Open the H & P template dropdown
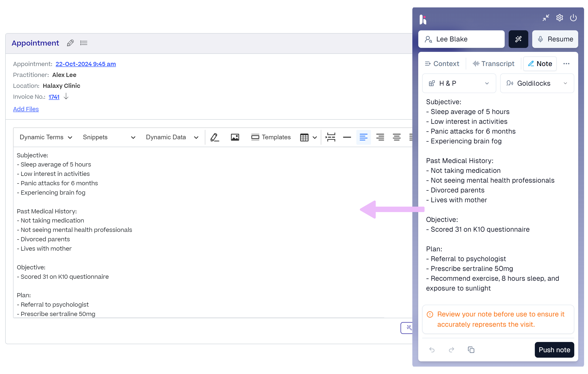Screen dimensions: 588x374 click(459, 83)
